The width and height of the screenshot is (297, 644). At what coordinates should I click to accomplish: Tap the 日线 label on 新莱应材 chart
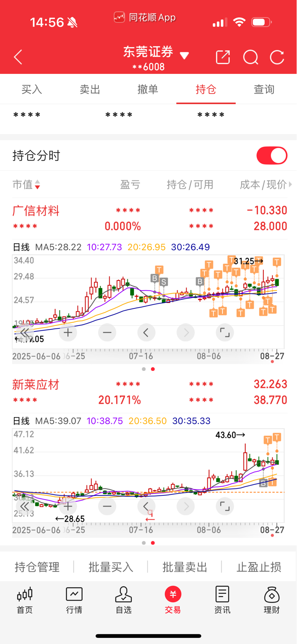[21, 421]
